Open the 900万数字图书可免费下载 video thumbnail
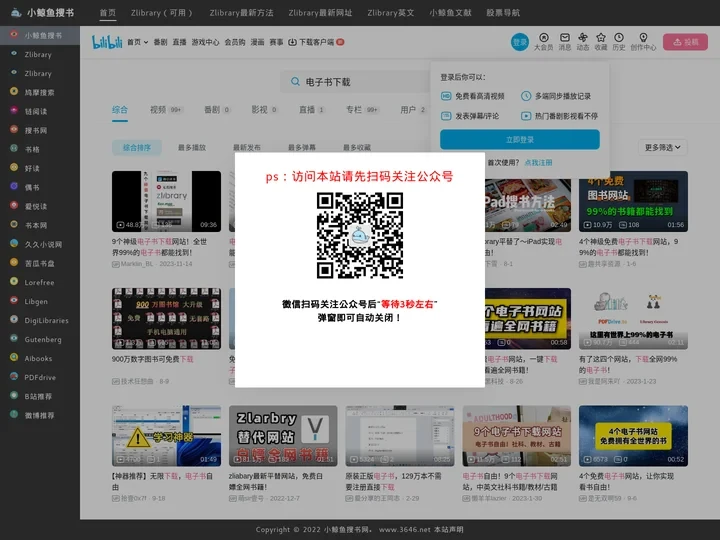This screenshot has width=720, height=540. point(166,319)
